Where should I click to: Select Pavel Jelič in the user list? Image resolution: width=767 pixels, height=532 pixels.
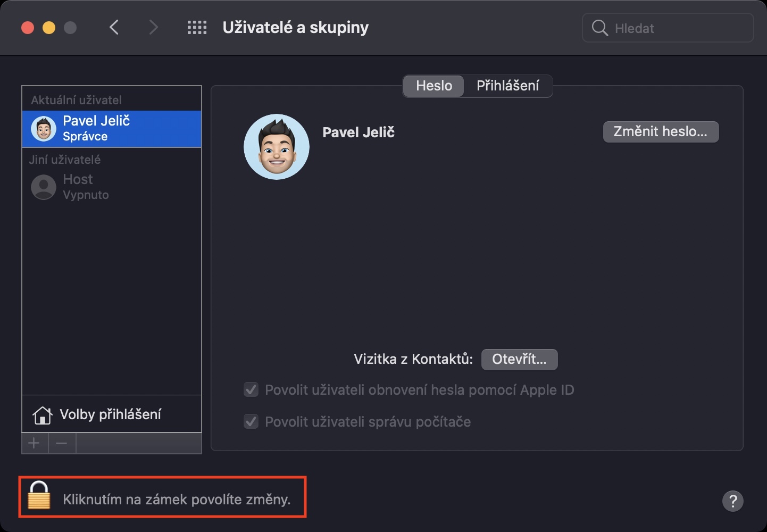point(112,129)
